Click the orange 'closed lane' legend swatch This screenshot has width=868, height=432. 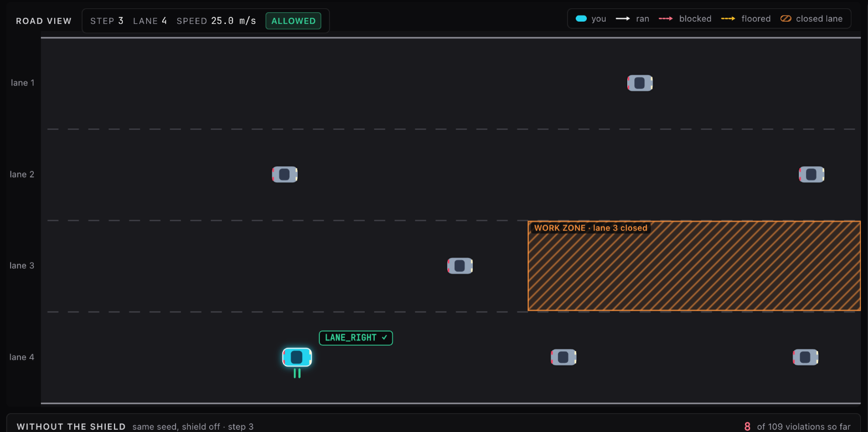coord(786,19)
